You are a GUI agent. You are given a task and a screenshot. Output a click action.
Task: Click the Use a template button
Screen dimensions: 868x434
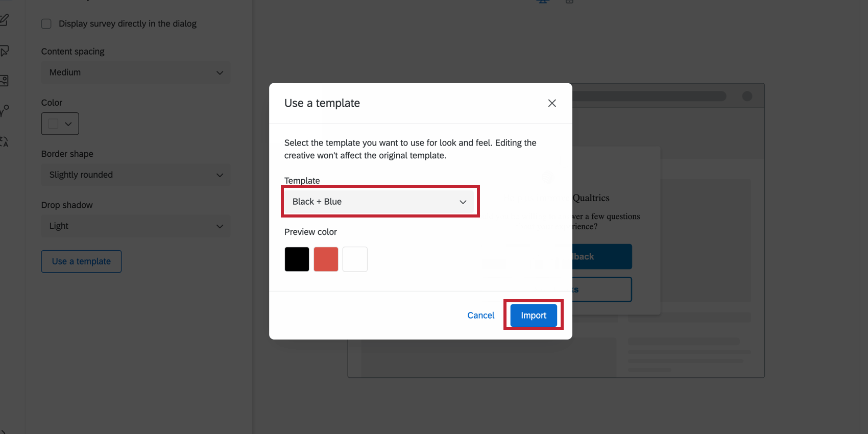coord(81,261)
